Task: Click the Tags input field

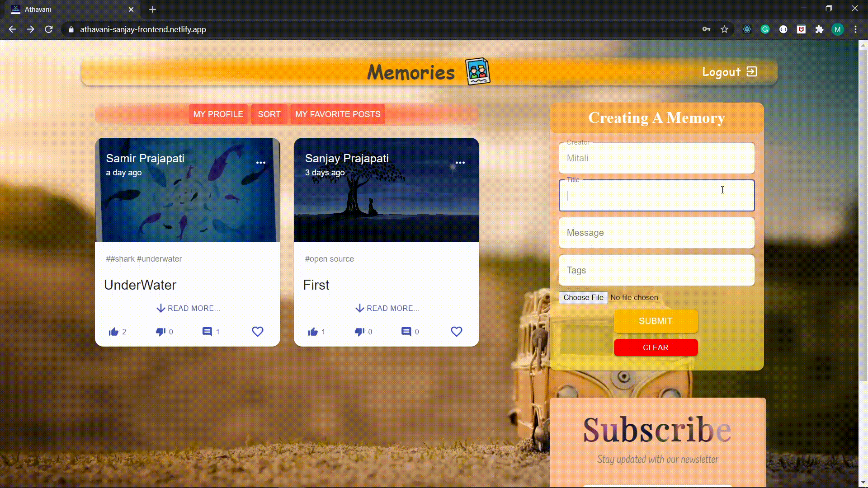Action: [x=657, y=270]
